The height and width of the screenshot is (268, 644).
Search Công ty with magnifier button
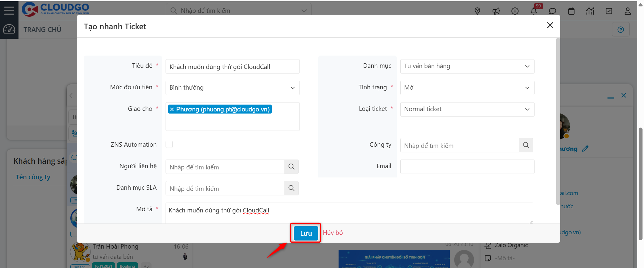[x=526, y=145]
